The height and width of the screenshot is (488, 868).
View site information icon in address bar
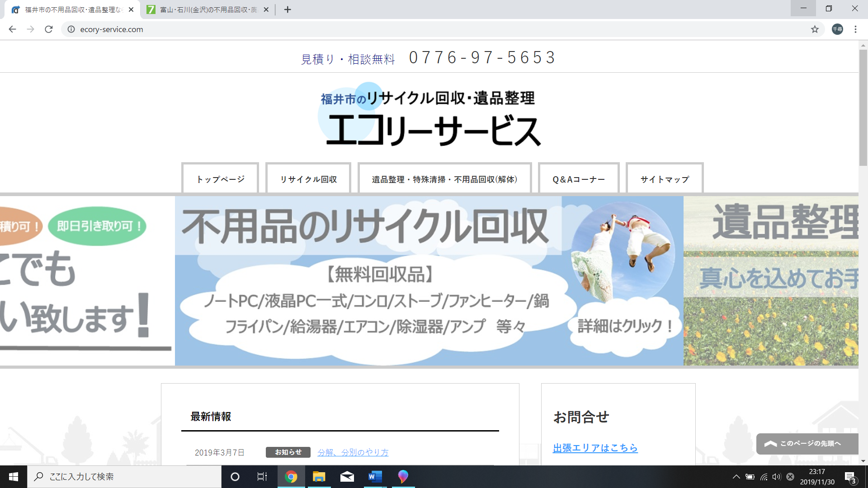[x=71, y=29]
